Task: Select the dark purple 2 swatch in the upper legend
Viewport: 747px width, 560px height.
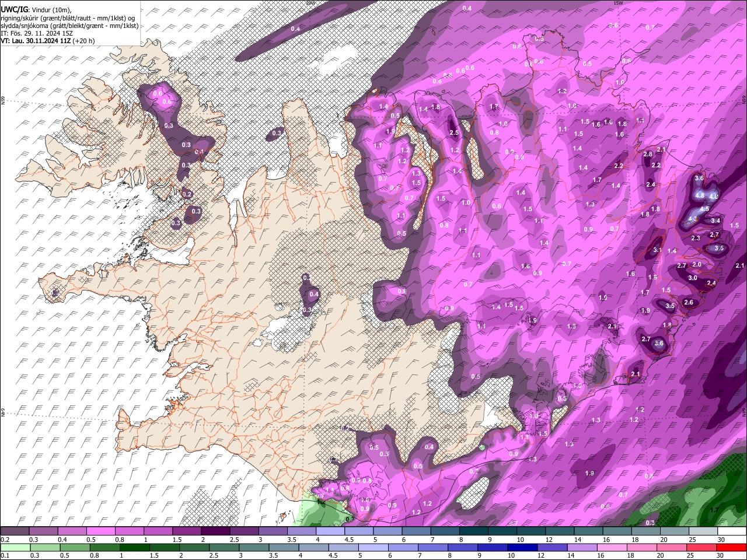Action: point(215,531)
